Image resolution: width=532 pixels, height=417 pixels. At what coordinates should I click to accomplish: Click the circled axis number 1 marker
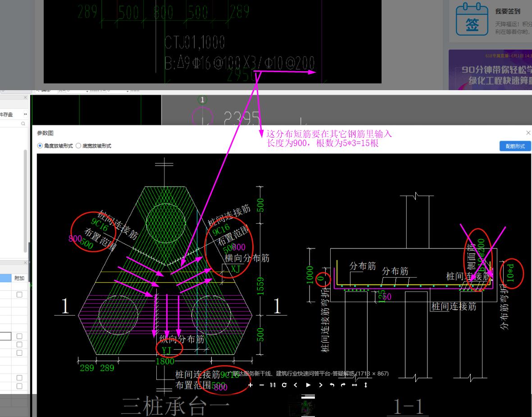click(202, 100)
